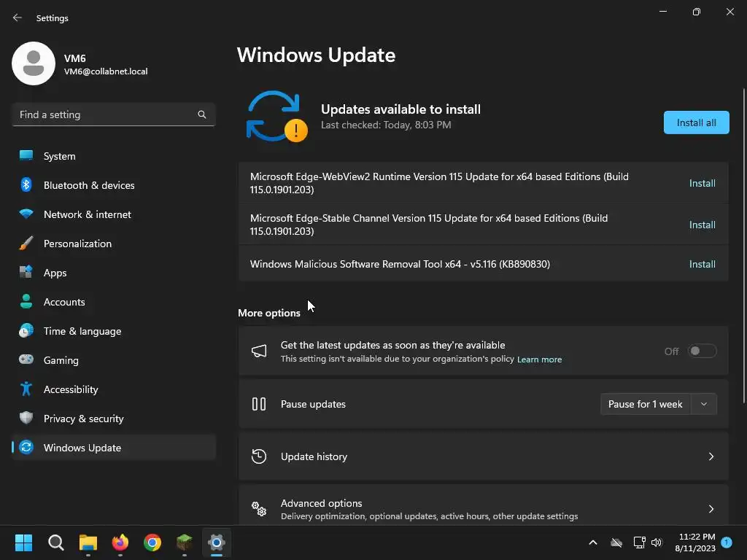Open taskbar Search
This screenshot has width=747, height=560.
[x=55, y=542]
